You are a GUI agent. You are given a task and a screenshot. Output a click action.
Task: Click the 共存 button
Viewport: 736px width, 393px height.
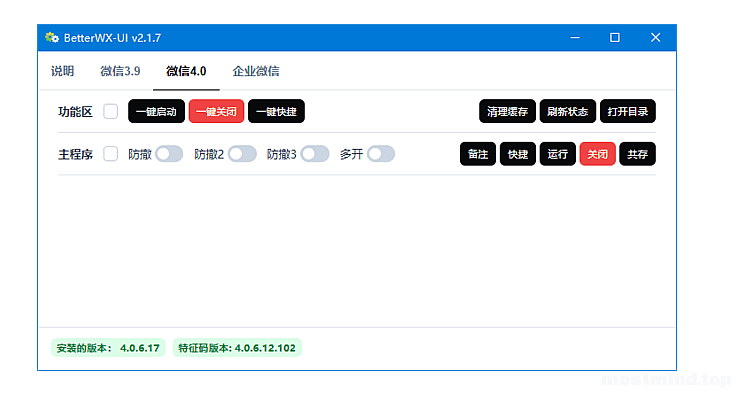[637, 154]
